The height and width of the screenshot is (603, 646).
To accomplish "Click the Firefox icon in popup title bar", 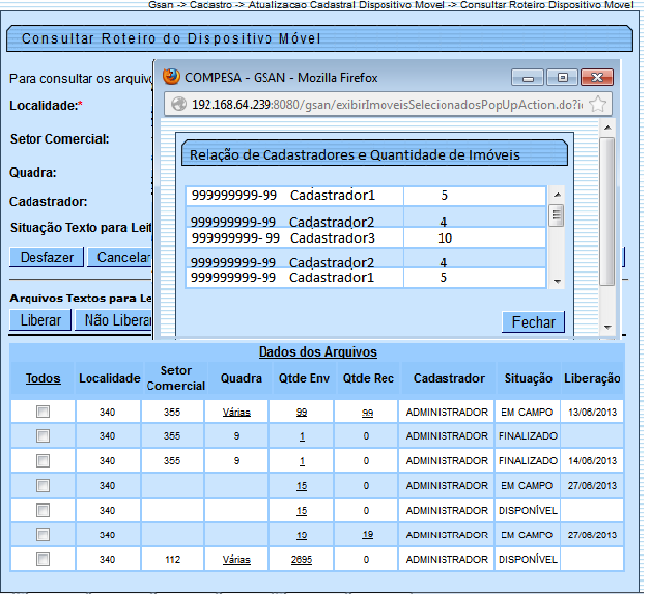I will click(172, 77).
